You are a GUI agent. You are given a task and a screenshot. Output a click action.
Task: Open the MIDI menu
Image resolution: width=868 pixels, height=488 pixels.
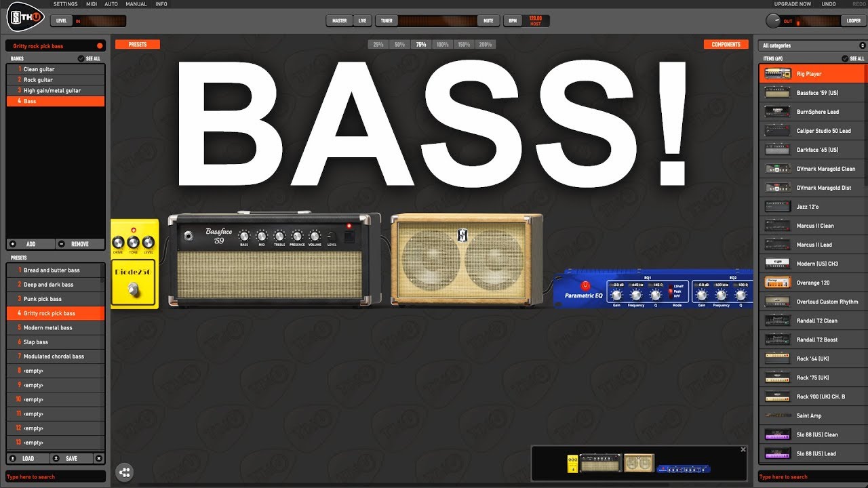[92, 4]
